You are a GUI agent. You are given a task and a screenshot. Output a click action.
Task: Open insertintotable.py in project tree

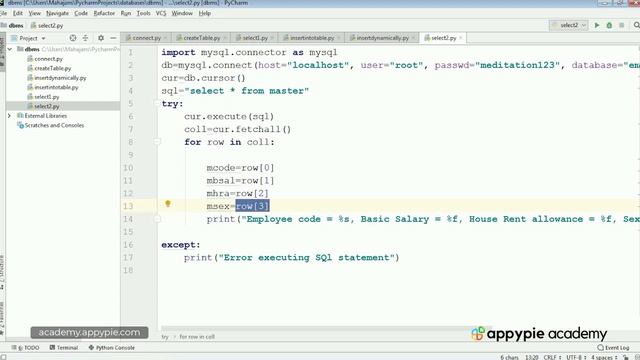[x=56, y=87]
